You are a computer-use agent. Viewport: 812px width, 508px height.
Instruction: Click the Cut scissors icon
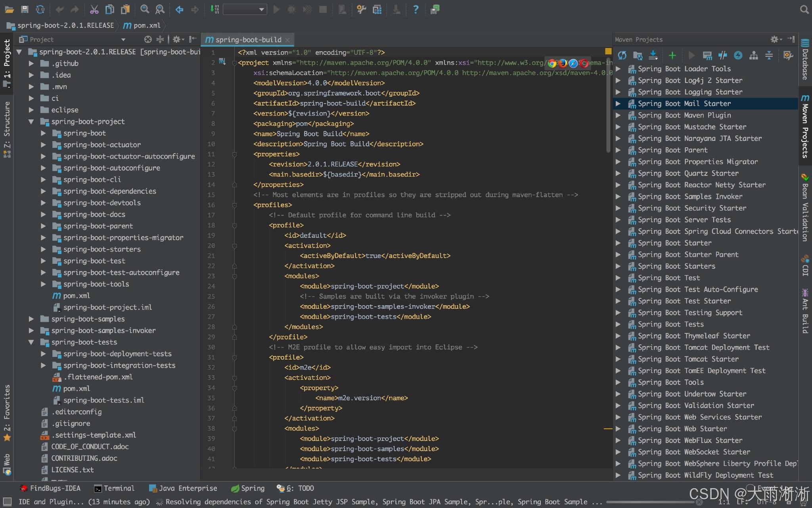click(x=94, y=9)
